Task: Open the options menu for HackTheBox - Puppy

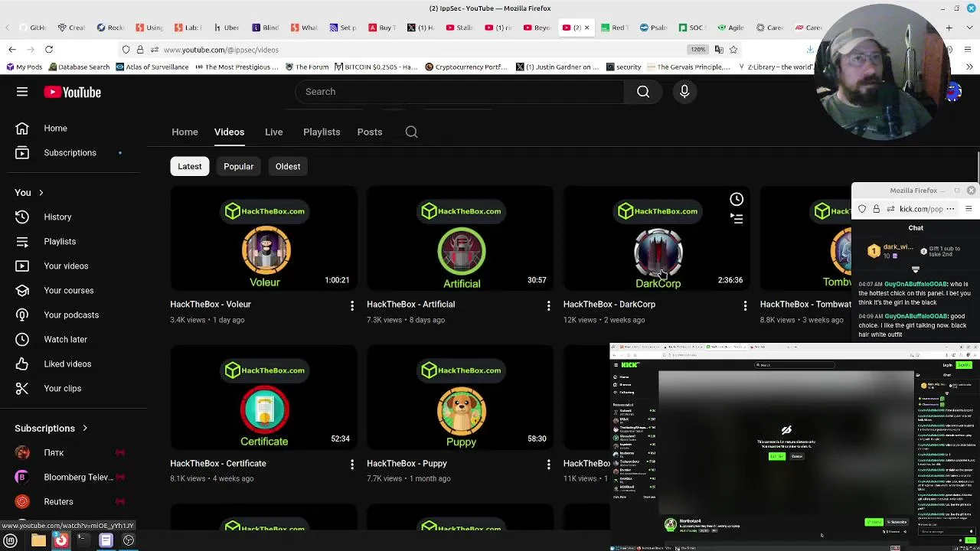Action: 548,465
